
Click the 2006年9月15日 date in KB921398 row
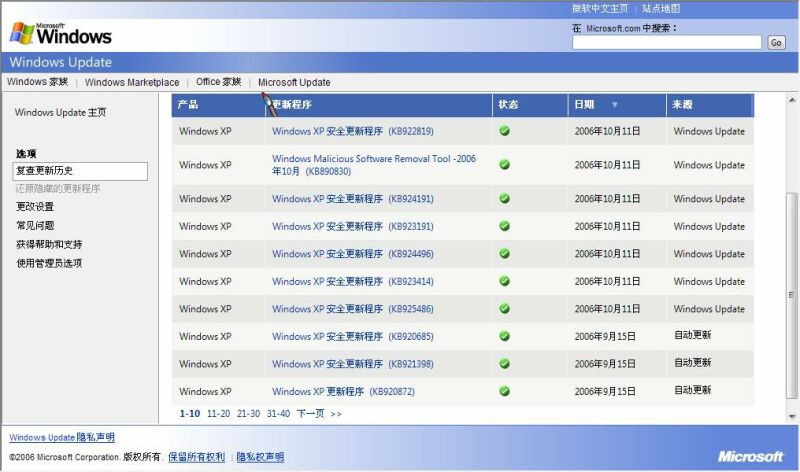coord(605,364)
